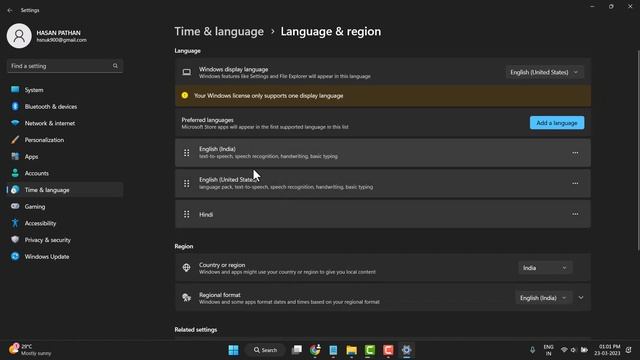Open more options for English (United States)

(x=575, y=183)
